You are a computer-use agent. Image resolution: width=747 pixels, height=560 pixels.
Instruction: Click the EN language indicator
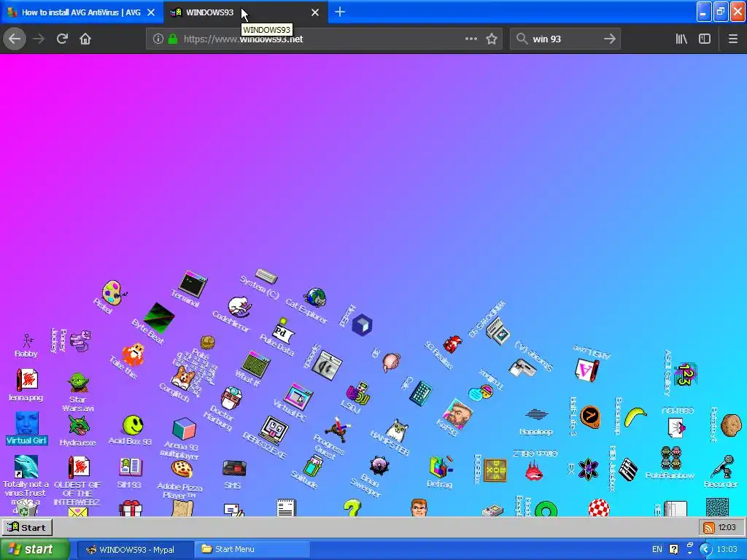point(657,550)
